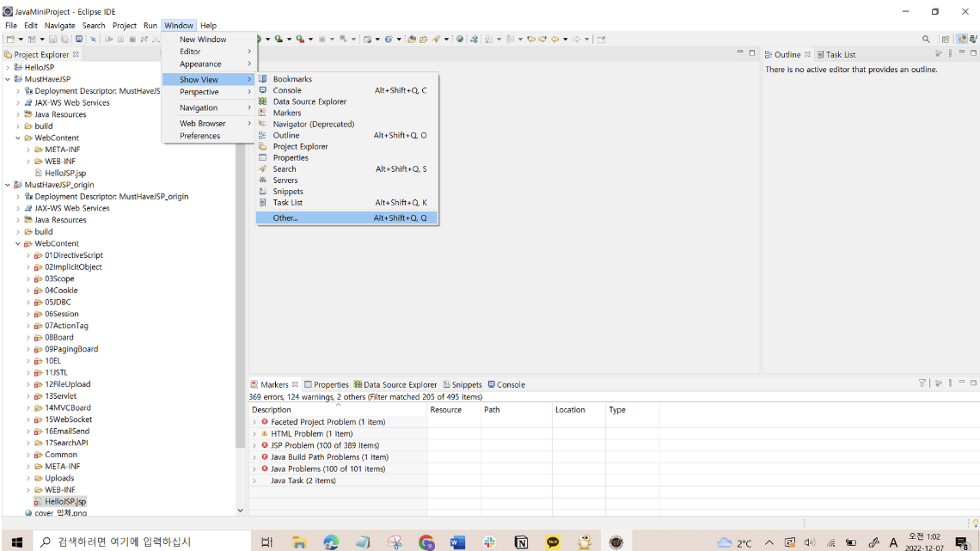The image size is (980, 551).
Task: Close the Outline view tab
Action: pyautogui.click(x=807, y=54)
